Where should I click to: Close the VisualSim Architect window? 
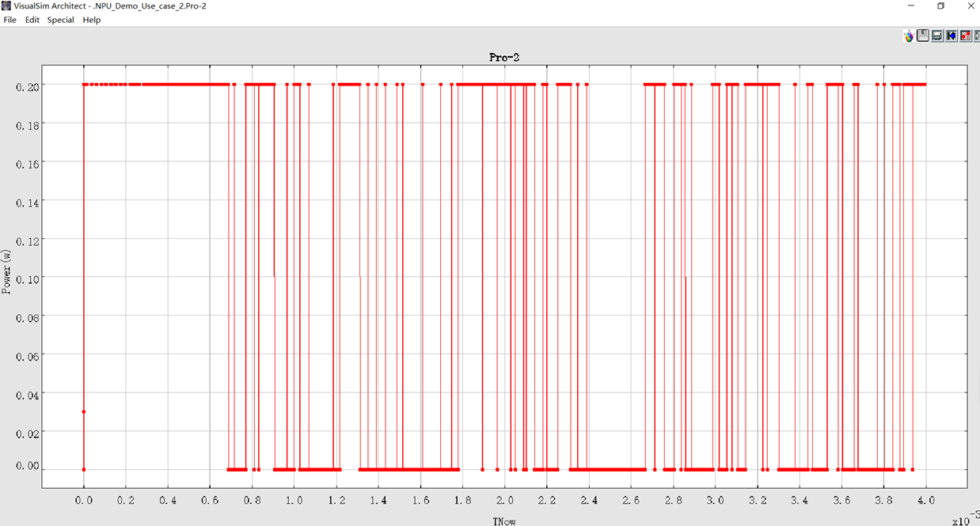click(x=970, y=6)
